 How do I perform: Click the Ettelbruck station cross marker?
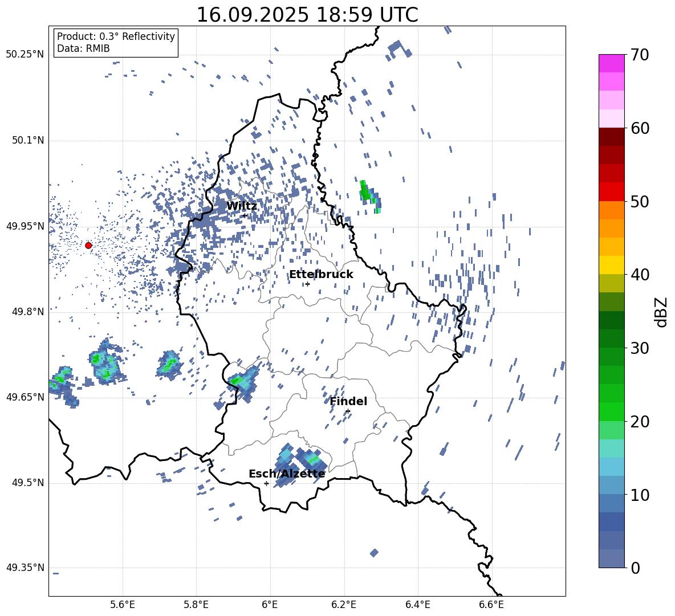click(307, 284)
